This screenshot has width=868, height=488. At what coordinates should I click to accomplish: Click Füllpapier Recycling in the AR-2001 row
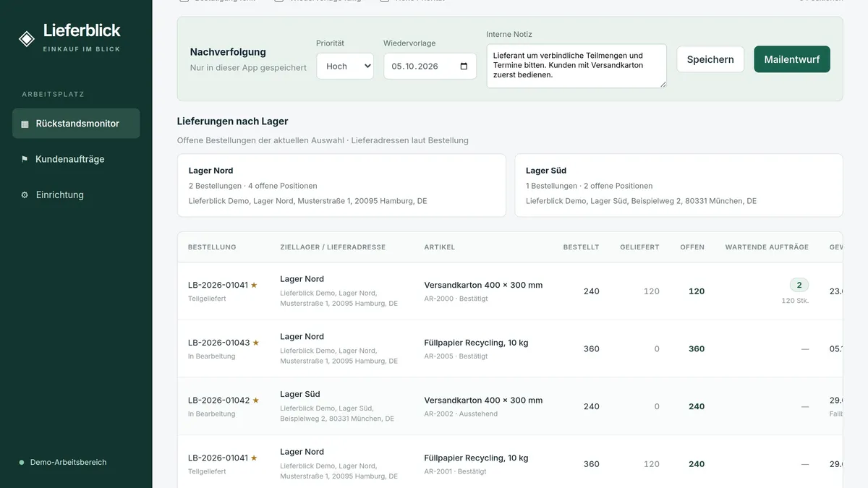477,458
